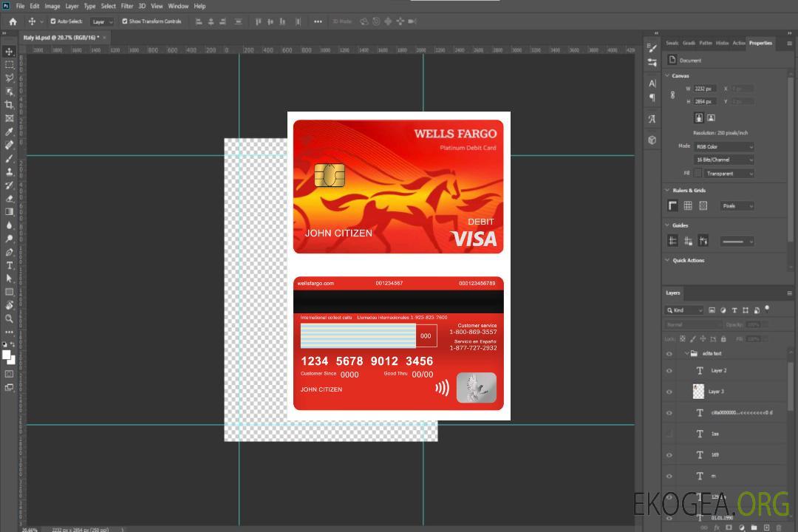
Task: Show the hidden '1aa' text layer
Action: (669, 434)
